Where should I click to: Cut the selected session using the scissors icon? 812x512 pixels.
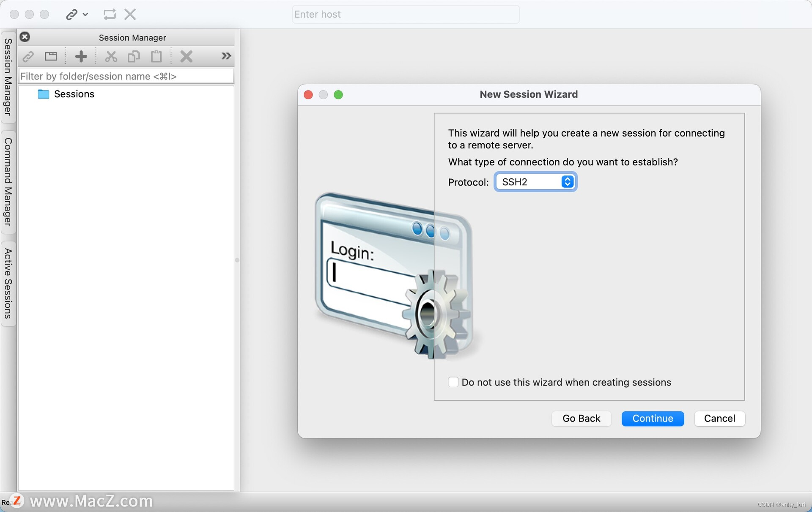point(111,56)
